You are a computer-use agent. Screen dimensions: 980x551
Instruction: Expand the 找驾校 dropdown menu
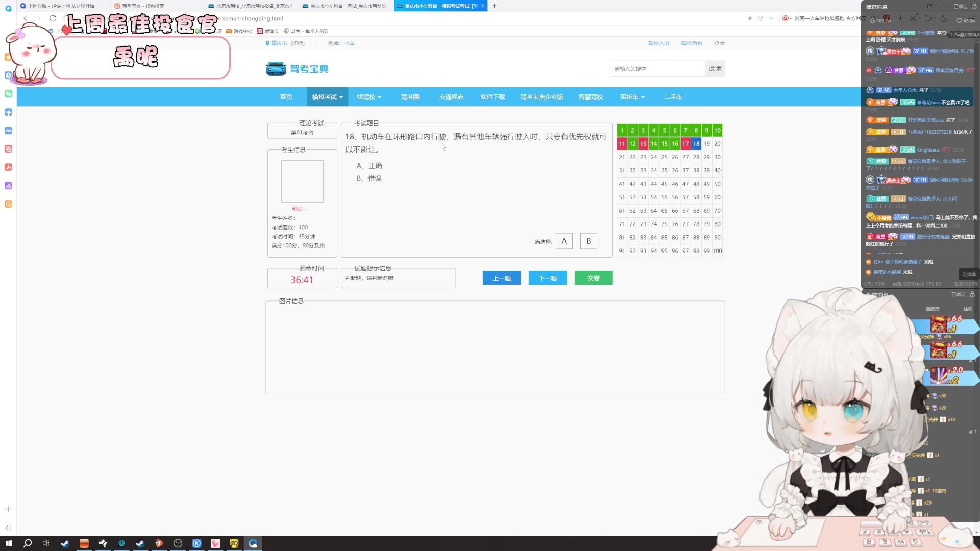[369, 97]
